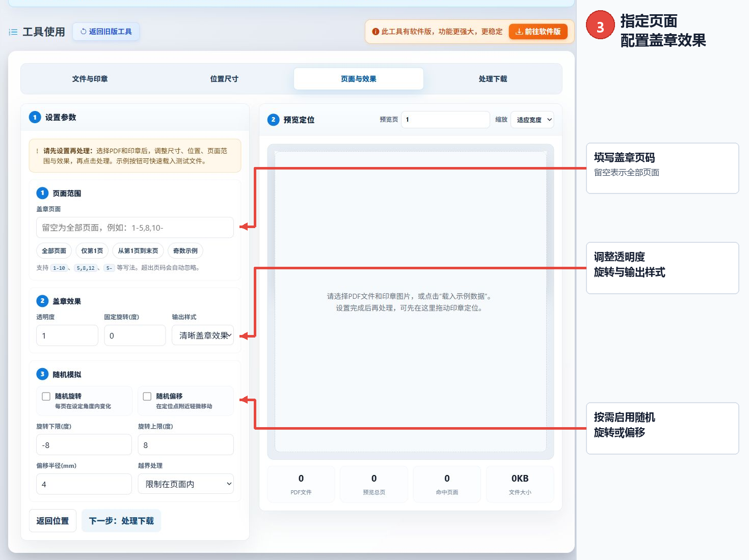Open 越界处理 dropdown 限制在页面内
Viewport: 749px width, 560px height.
coord(186,484)
